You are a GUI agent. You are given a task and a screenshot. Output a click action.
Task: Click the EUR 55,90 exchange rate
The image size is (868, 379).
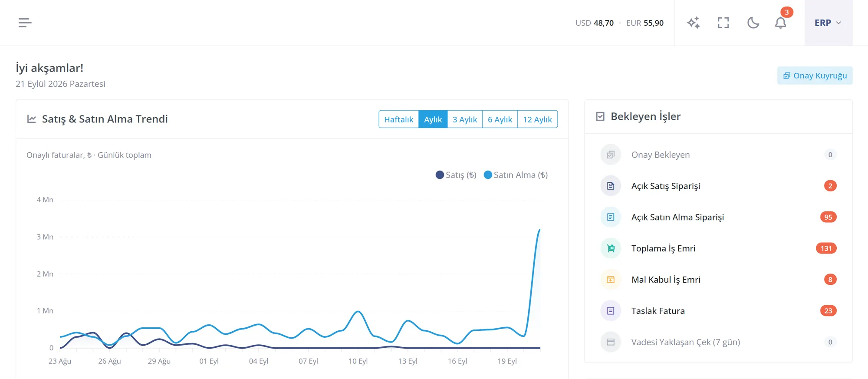tap(645, 23)
